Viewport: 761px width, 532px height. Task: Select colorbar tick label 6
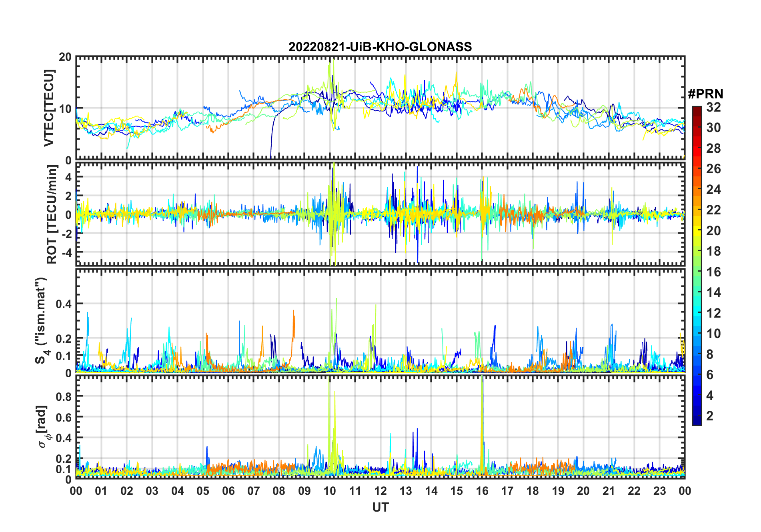(710, 375)
